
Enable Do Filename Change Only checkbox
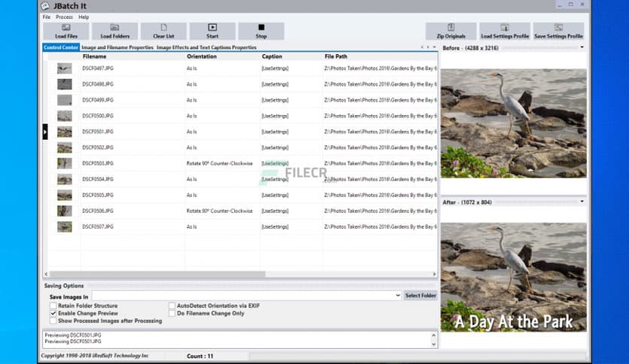[172, 313]
